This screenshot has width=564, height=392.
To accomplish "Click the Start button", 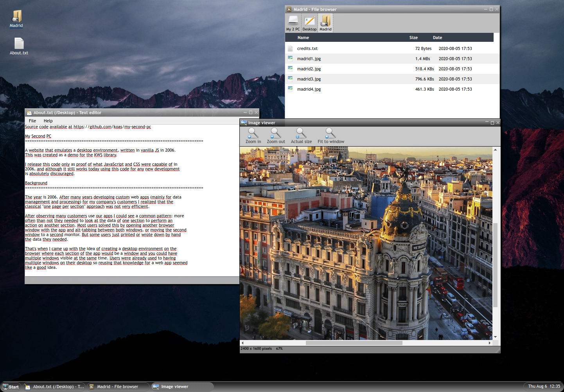I will 11,387.
